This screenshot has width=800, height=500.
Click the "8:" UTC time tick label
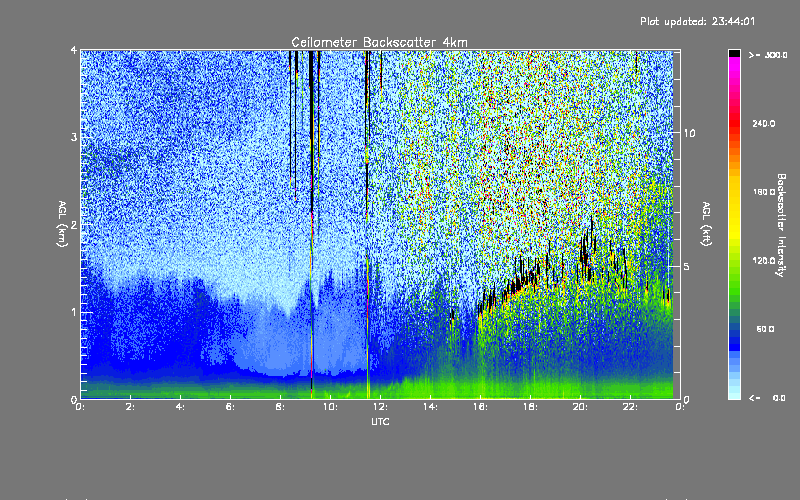pos(280,407)
